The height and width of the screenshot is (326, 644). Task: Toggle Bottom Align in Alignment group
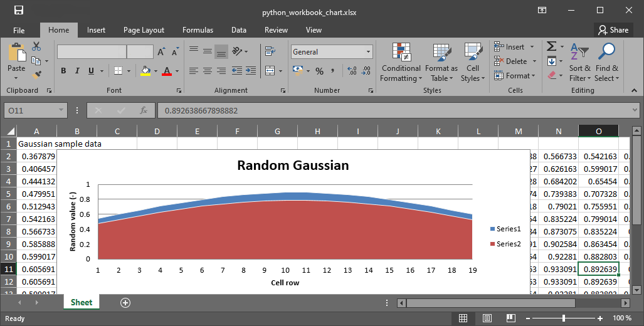click(221, 52)
